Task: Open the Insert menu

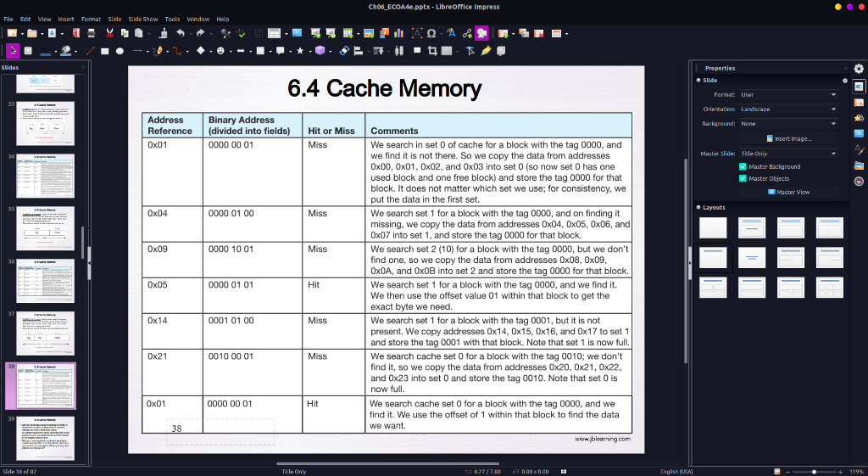Action: (66, 19)
